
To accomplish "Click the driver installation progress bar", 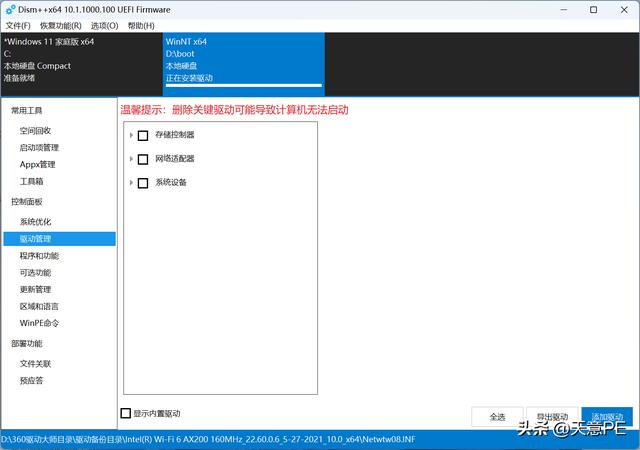I will 244,86.
